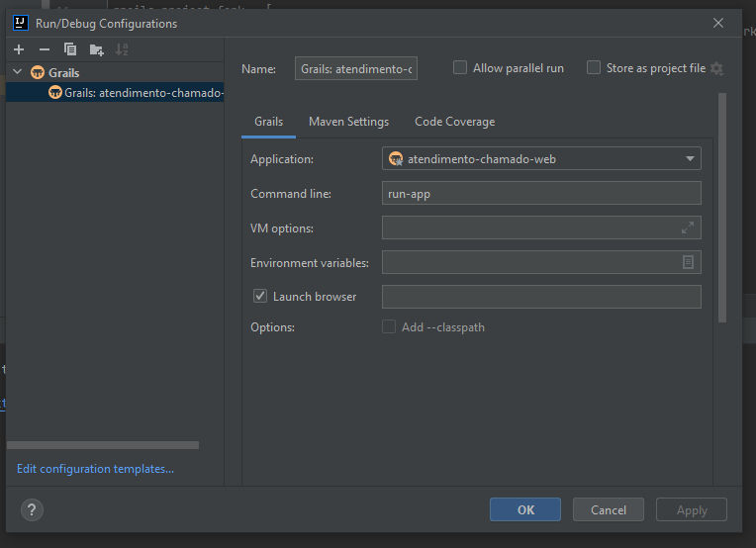Uncheck the Launch browser checkbox
This screenshot has height=548, width=756.
point(260,296)
